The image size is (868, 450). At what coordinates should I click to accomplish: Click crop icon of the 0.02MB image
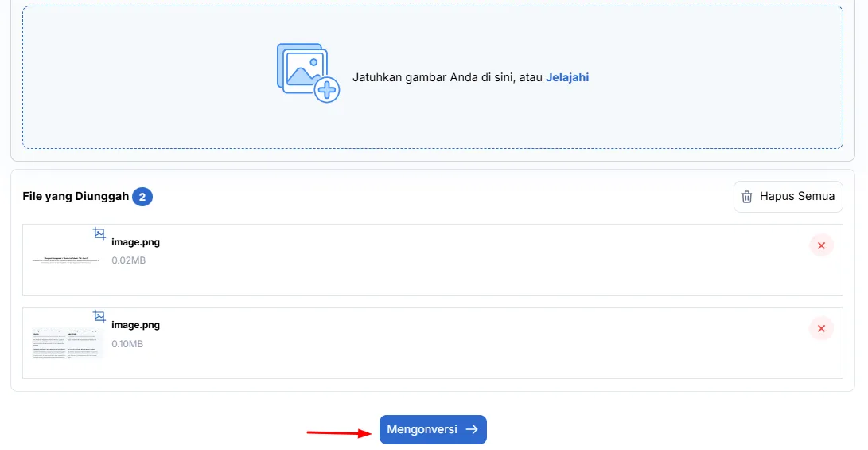(99, 233)
